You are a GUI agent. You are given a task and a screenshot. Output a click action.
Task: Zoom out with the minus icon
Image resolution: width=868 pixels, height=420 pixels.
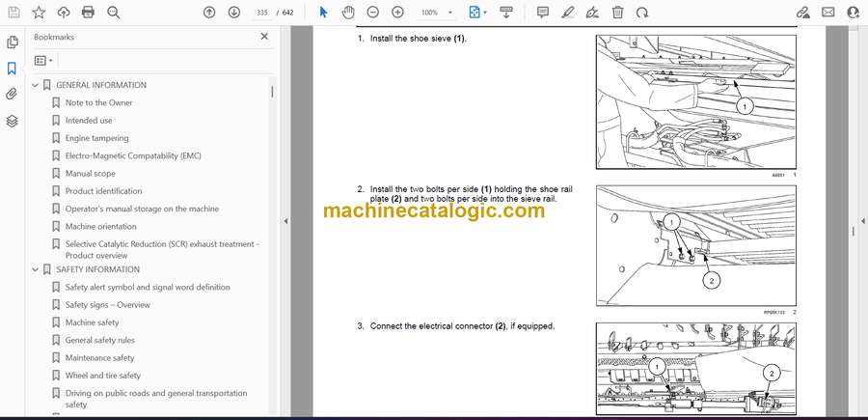coord(373,13)
